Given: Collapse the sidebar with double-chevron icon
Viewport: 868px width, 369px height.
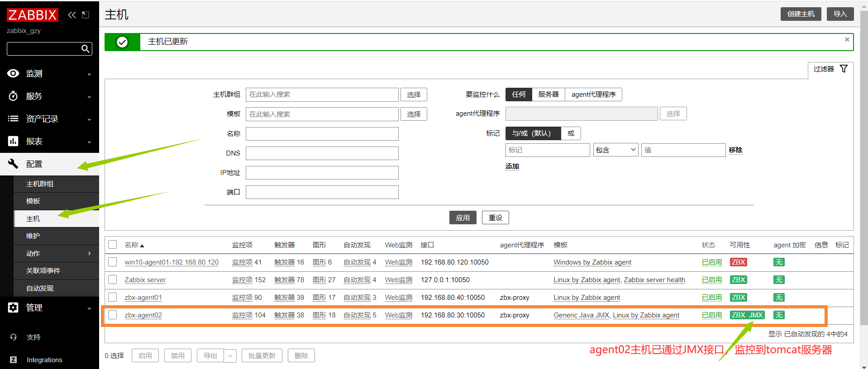Looking at the screenshot, I should (x=72, y=15).
